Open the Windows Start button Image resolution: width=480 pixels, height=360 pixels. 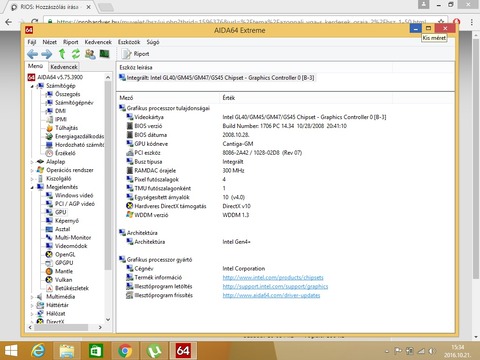pyautogui.click(x=11, y=351)
